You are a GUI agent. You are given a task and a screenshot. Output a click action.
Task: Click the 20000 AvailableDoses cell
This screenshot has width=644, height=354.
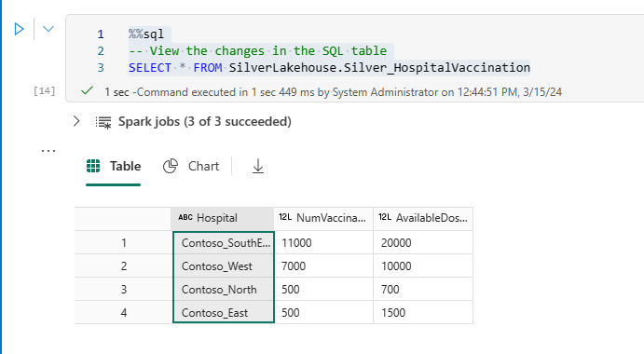[x=423, y=243]
